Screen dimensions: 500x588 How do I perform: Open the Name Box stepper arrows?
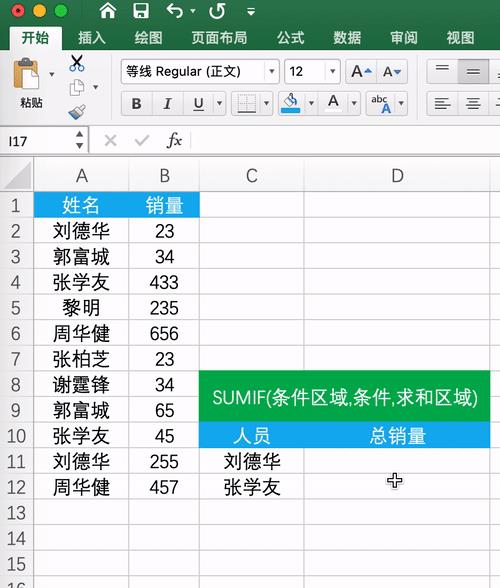point(79,140)
